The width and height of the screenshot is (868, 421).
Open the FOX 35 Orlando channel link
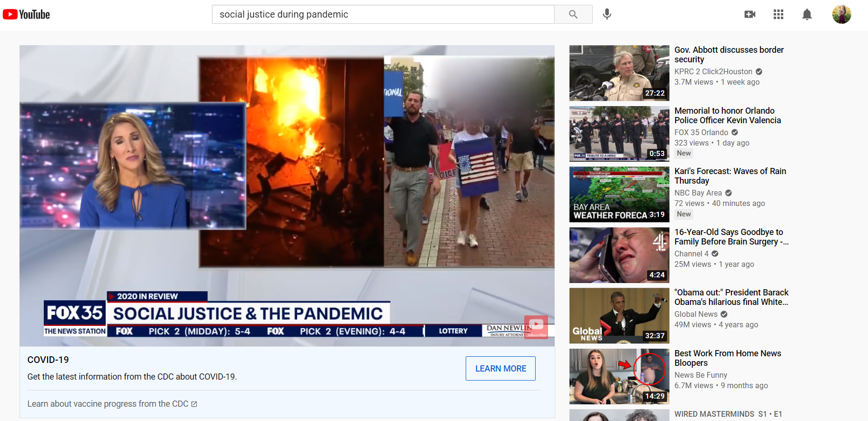click(x=701, y=132)
